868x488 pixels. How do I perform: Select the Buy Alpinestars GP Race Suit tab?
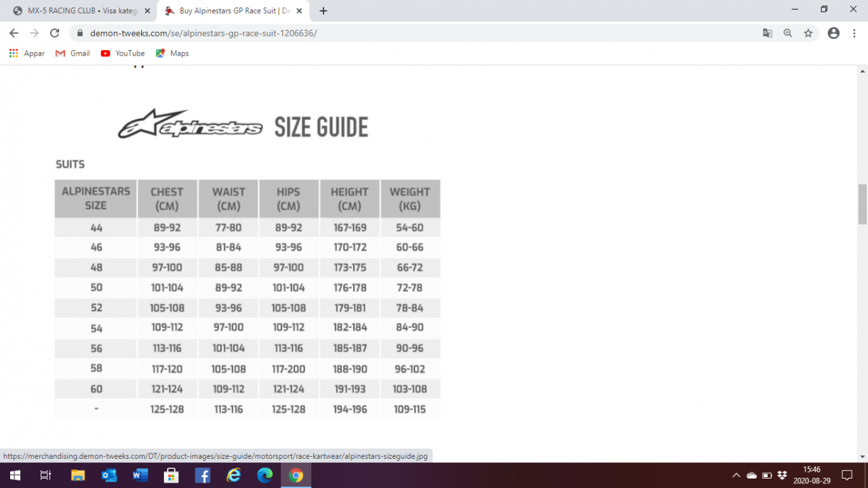234,11
